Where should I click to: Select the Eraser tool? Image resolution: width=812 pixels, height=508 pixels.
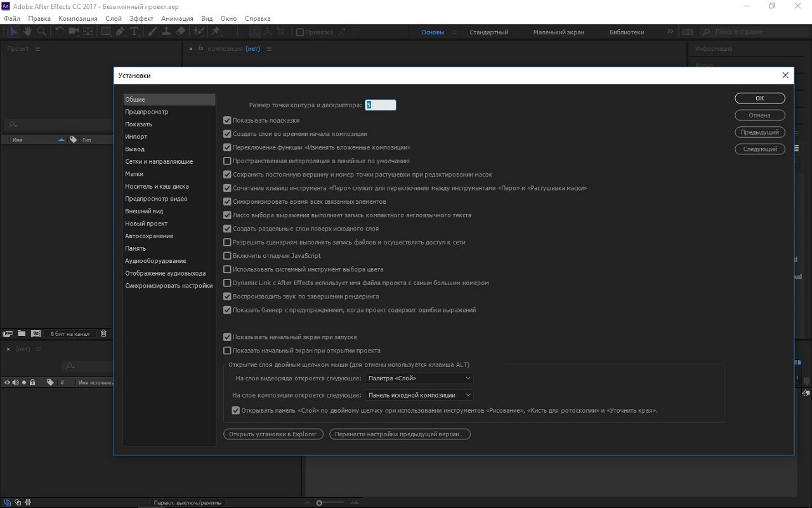pos(181,32)
